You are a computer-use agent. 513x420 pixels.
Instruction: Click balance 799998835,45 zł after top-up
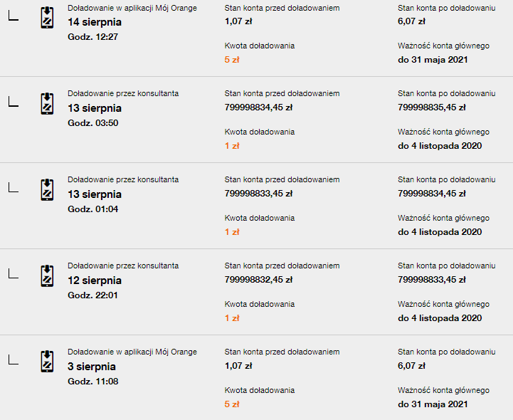(x=431, y=107)
